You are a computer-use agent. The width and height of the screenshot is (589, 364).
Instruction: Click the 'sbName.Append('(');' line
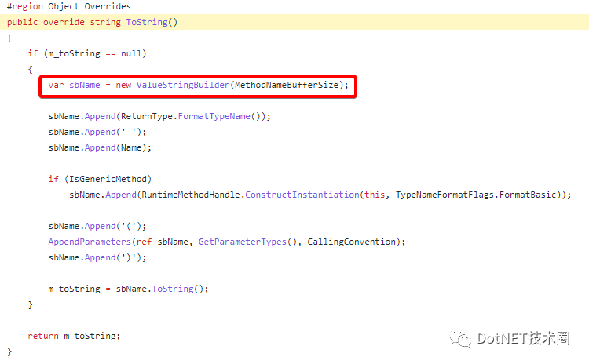pos(97,226)
